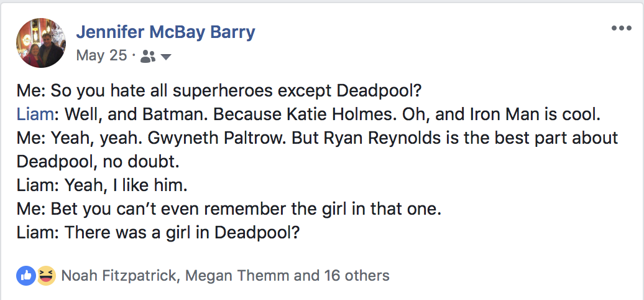The height and width of the screenshot is (300, 644).
Task: Open the Jennifer McBay Barry profile link
Action: 165,32
